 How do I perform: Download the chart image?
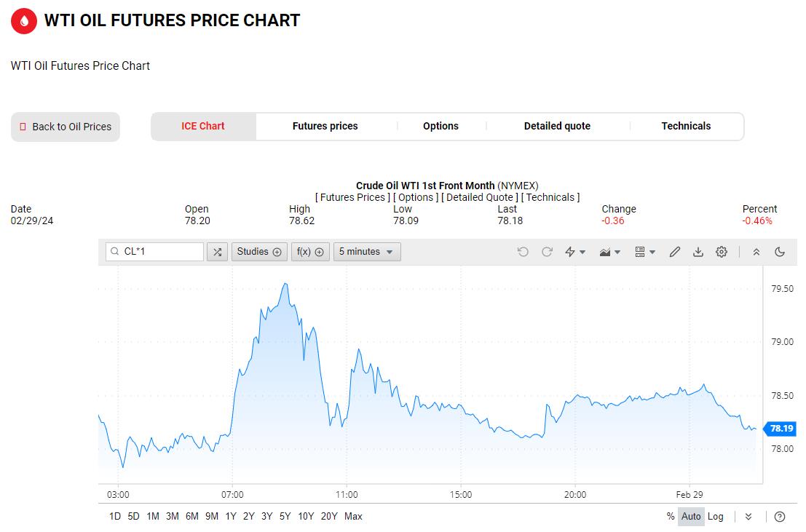(x=698, y=252)
